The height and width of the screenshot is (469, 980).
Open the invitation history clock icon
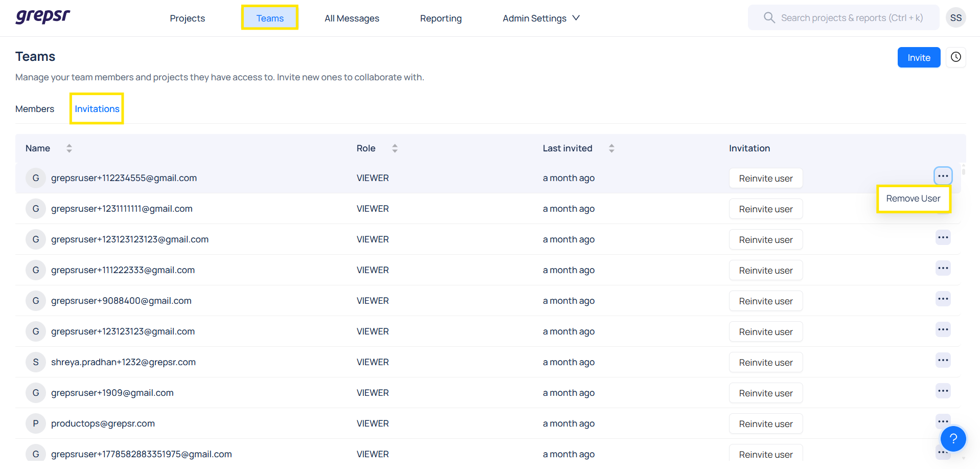click(955, 57)
